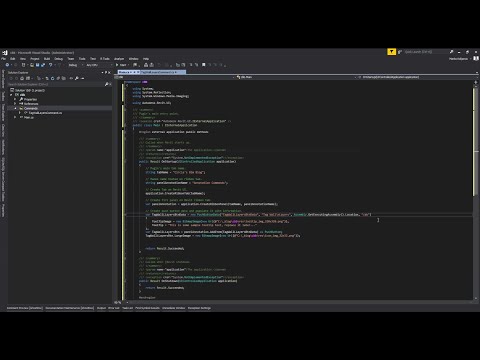Expand the References node
The height and width of the screenshot is (360, 480).
point(15,104)
